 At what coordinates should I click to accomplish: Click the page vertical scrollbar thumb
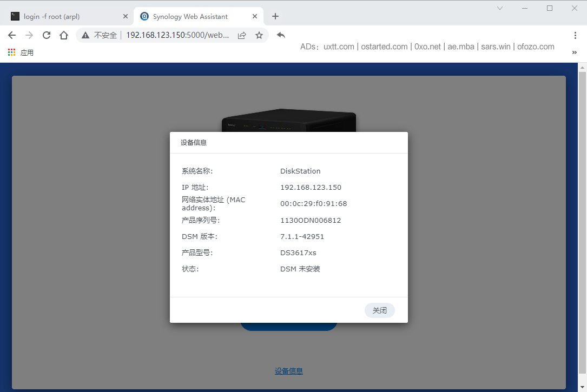pos(582,223)
